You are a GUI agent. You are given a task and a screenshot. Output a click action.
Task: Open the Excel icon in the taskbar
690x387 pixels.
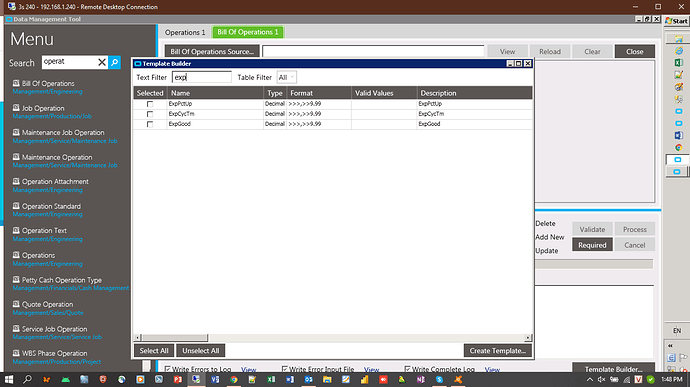pyautogui.click(x=271, y=379)
